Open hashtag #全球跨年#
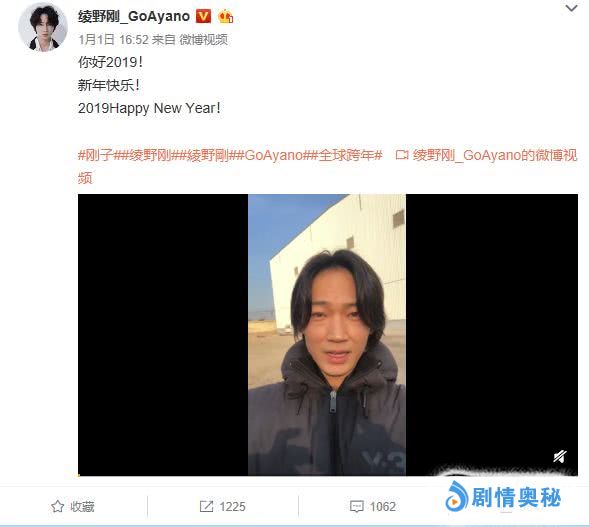Viewport: 589px width, 527px height. [x=346, y=155]
